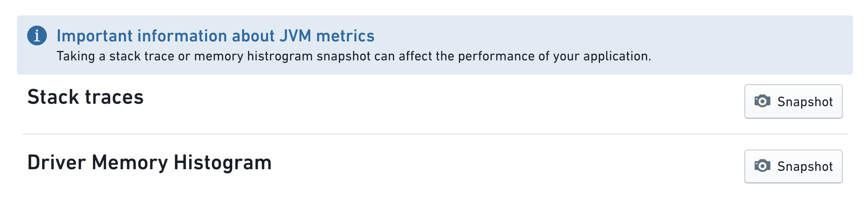Click the camera icon for Stack traces
Viewport: 868px width, 200px height.
pyautogui.click(x=762, y=101)
